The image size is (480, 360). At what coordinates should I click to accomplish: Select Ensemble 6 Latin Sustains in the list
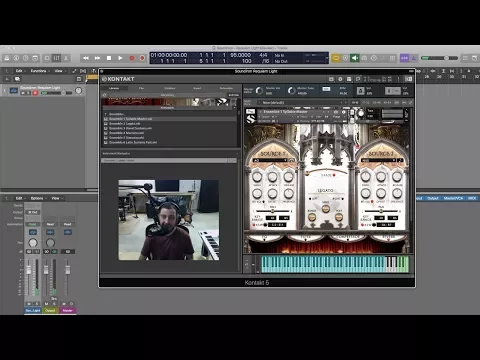pyautogui.click(x=171, y=142)
